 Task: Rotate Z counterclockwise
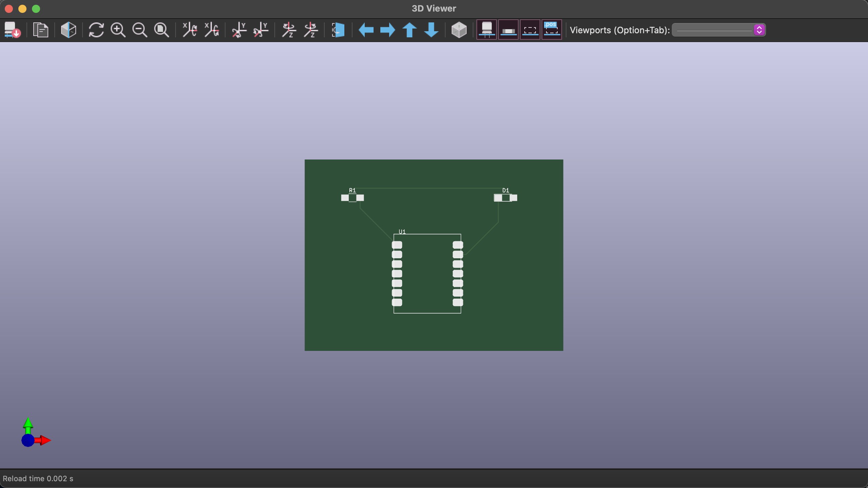click(311, 30)
